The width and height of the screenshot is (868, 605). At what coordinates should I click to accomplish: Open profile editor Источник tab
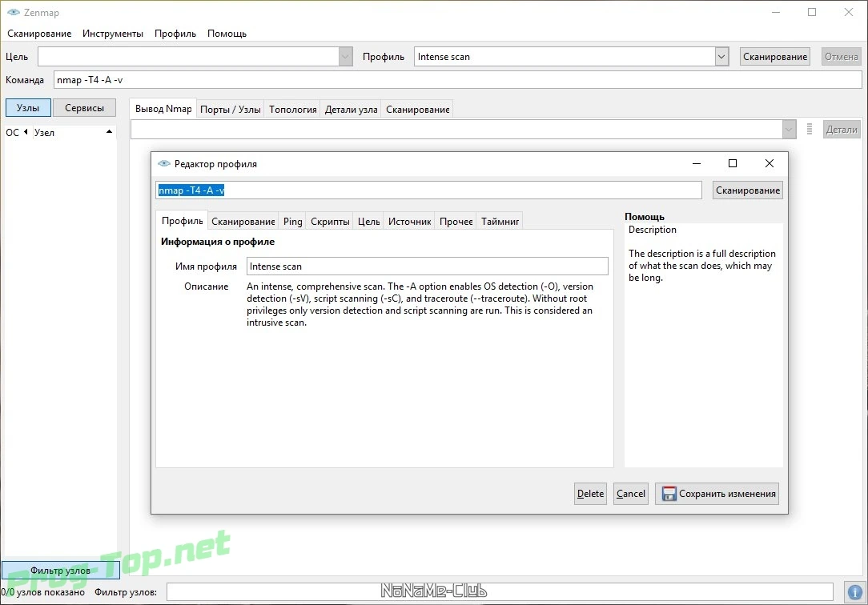(409, 221)
